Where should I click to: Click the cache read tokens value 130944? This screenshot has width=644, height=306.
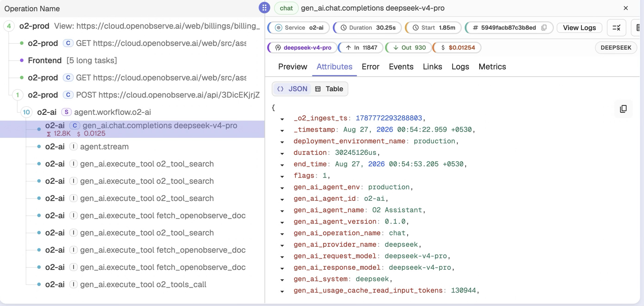click(463, 290)
